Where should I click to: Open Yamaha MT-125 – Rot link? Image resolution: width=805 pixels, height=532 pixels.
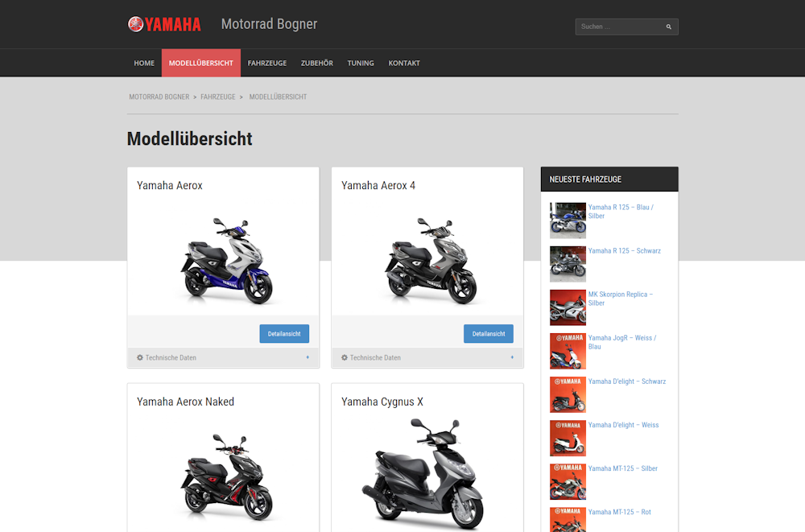point(620,512)
